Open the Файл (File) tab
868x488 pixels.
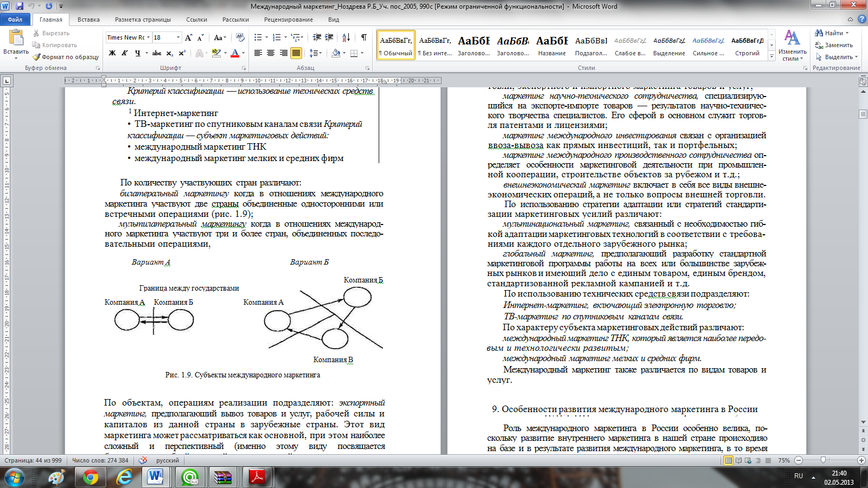(15, 20)
